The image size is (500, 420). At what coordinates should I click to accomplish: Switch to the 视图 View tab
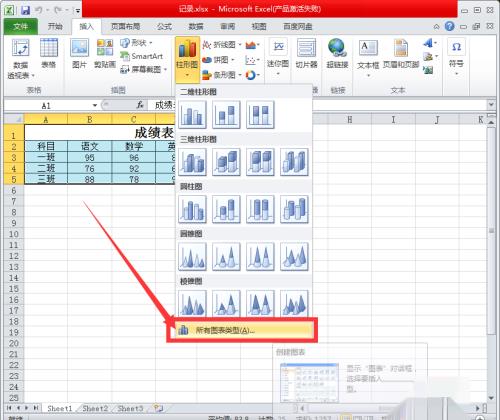coord(259,26)
